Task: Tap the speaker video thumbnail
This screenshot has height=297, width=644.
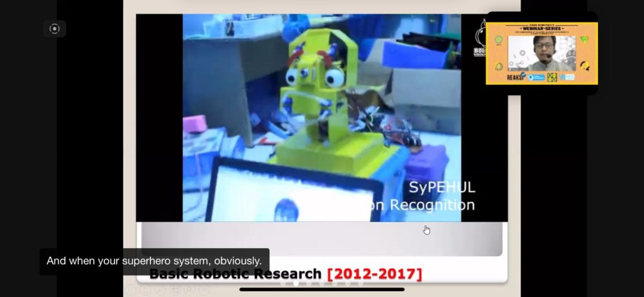Action: pos(541,53)
